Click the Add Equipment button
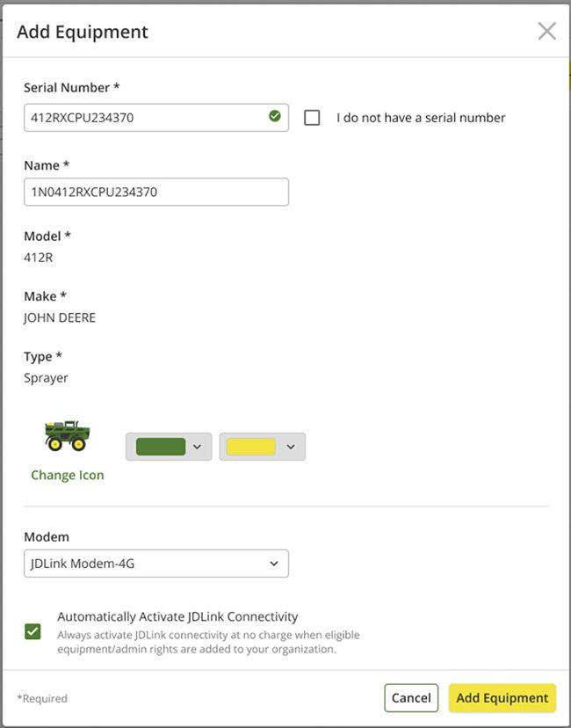Viewport: 571px width, 728px height. click(502, 698)
